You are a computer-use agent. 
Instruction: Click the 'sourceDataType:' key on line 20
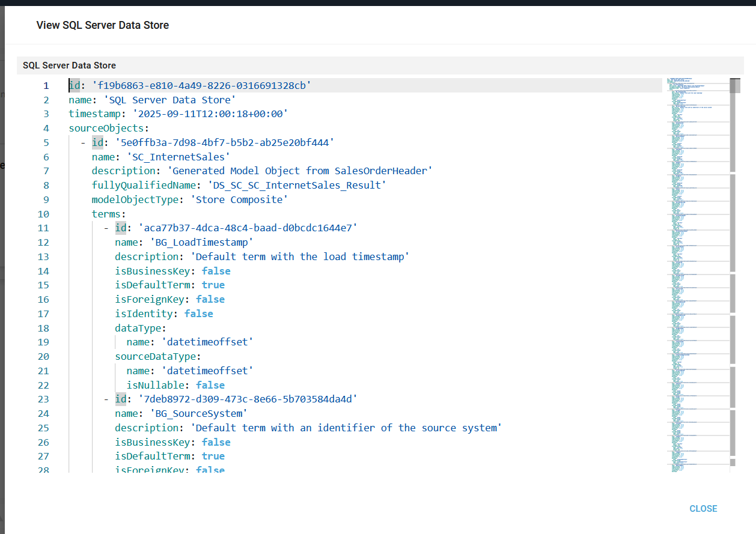[158, 356]
